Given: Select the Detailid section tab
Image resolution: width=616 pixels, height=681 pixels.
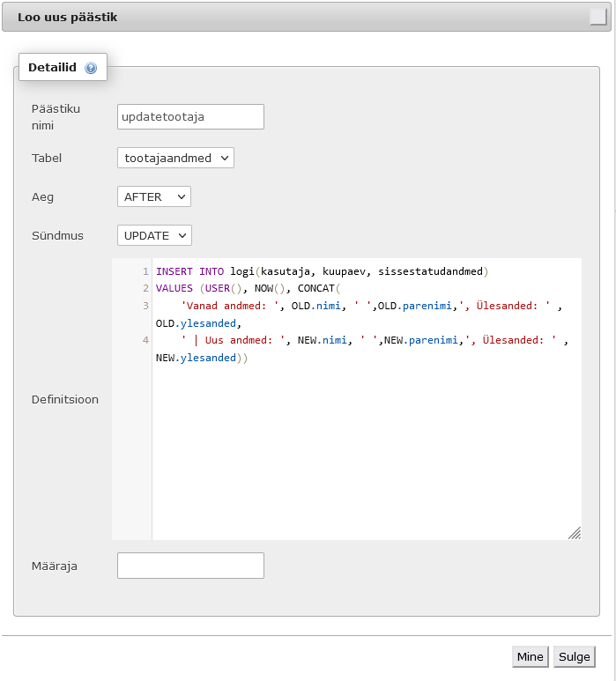Looking at the screenshot, I should tap(53, 67).
